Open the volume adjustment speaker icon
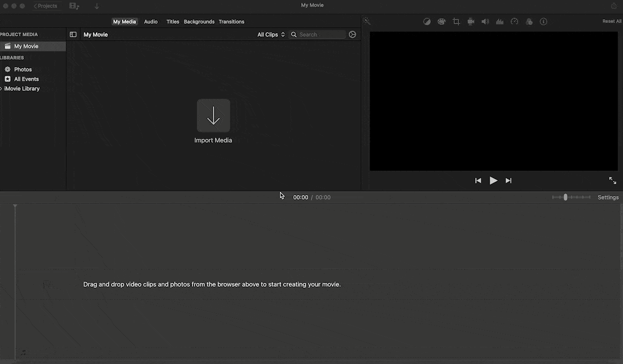 click(x=485, y=22)
